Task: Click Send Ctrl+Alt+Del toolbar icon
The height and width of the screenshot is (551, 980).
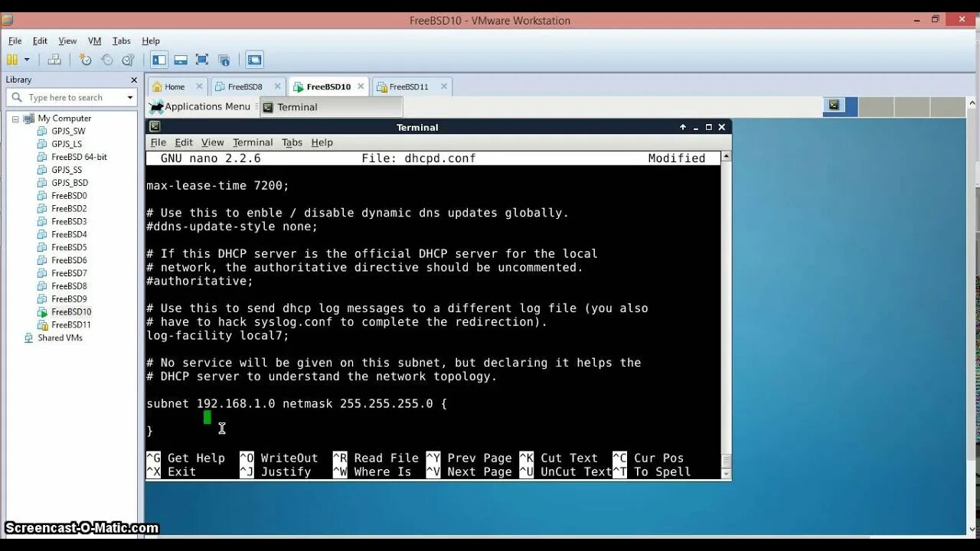Action: [x=54, y=60]
